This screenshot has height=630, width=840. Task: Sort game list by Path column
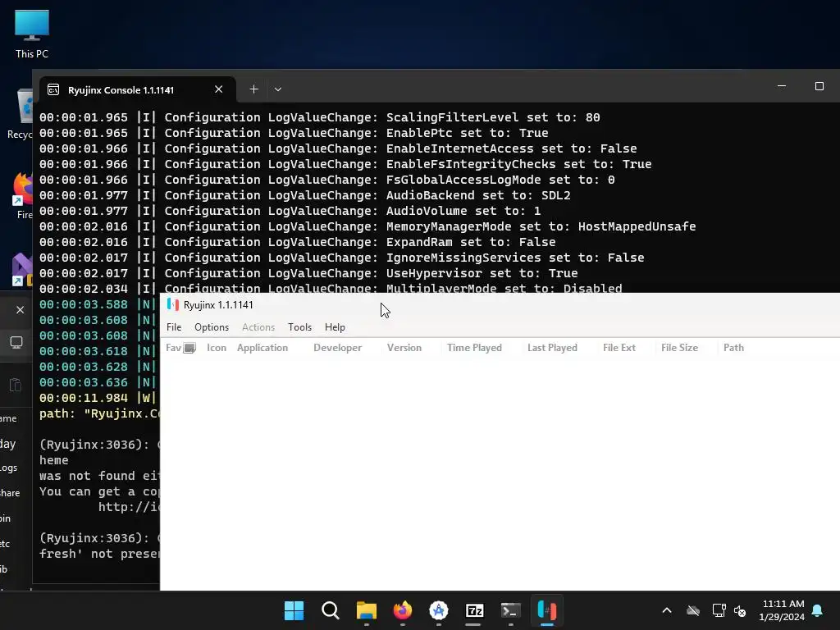733,348
